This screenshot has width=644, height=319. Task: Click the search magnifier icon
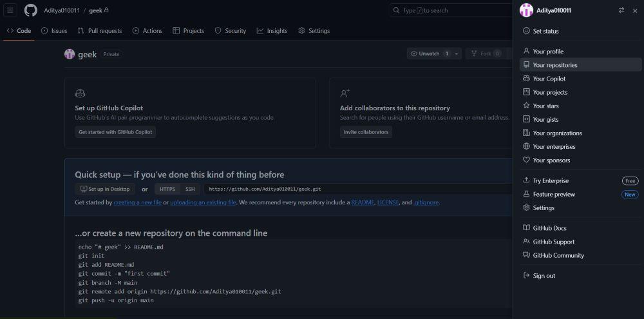pyautogui.click(x=396, y=10)
